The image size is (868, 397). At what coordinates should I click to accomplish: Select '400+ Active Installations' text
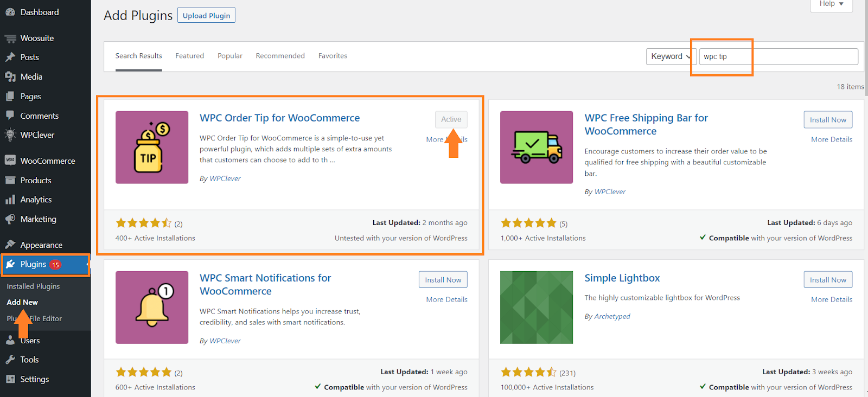click(x=155, y=238)
